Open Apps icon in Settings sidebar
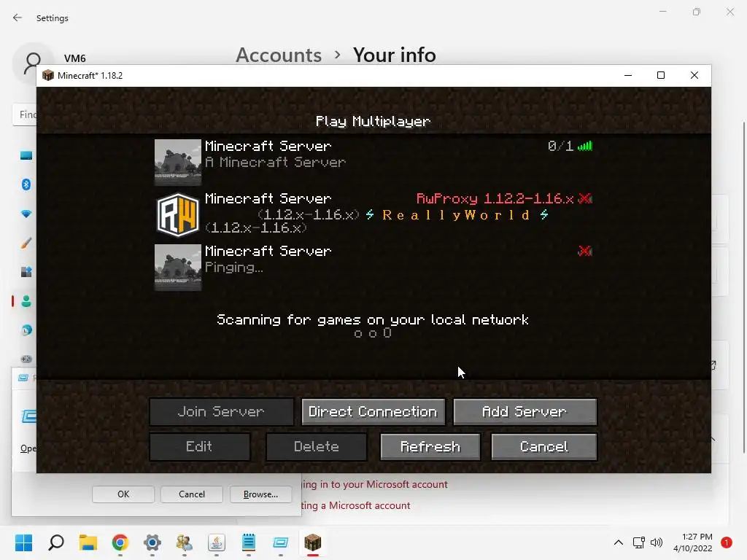The width and height of the screenshot is (747, 560). (26, 272)
